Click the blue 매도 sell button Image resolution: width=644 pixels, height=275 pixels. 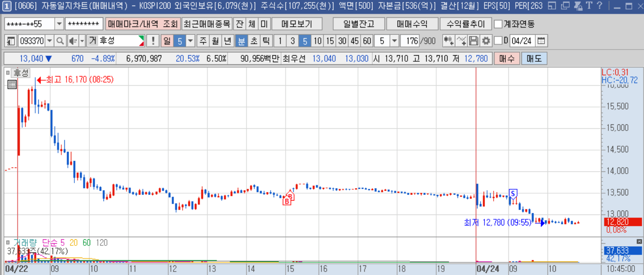[534, 58]
